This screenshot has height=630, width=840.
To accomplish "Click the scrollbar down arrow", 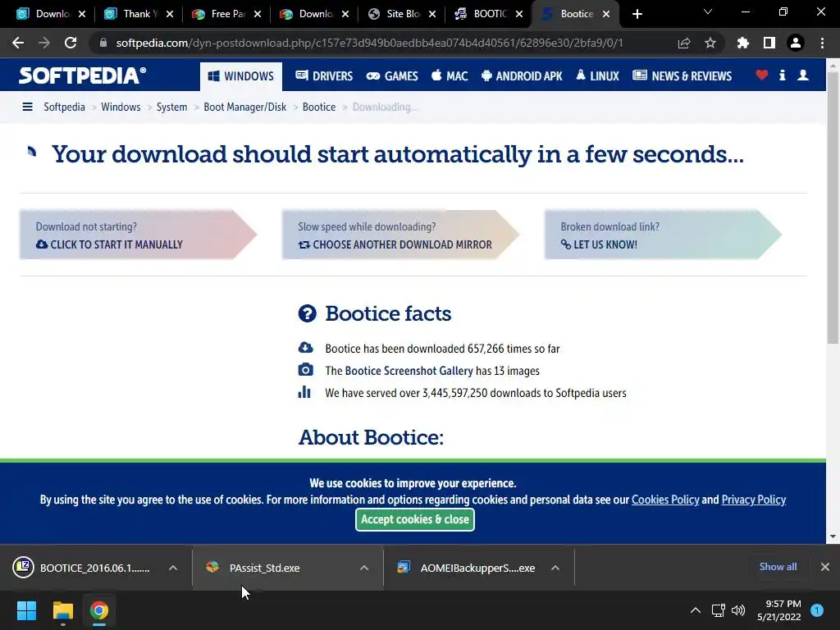I will tap(833, 536).
